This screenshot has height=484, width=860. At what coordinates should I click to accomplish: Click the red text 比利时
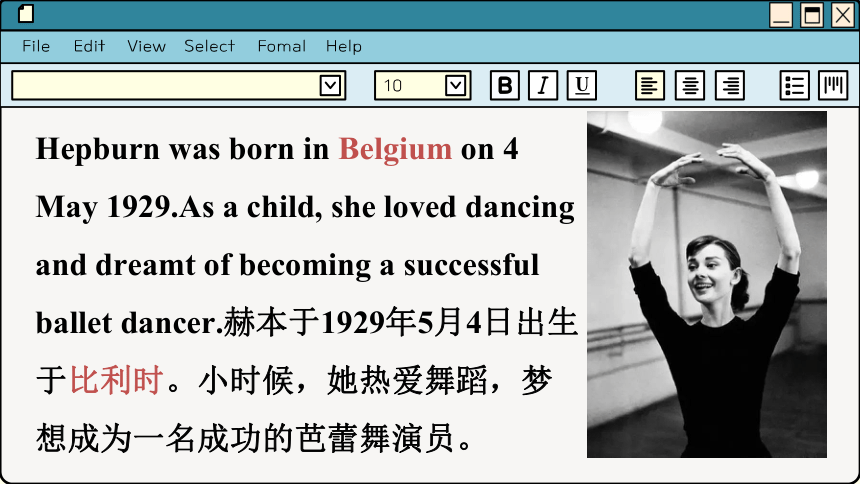[x=116, y=380]
